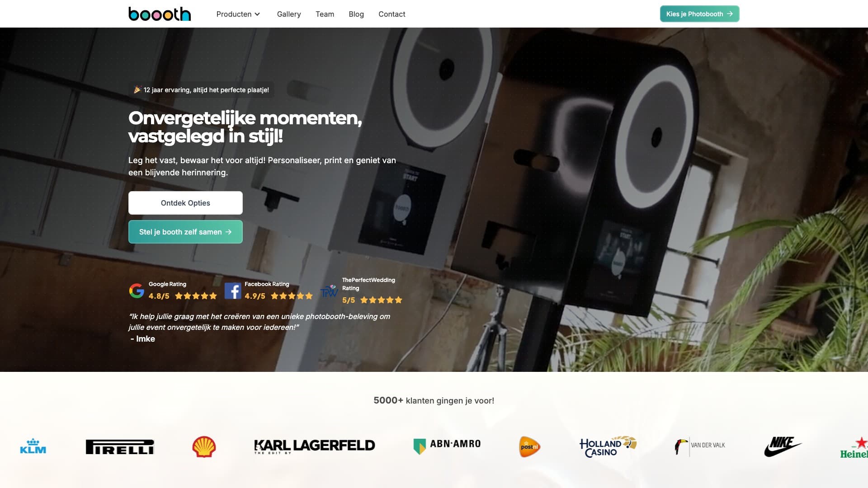Select the Holland Casino logo
The height and width of the screenshot is (488, 868).
608,446
